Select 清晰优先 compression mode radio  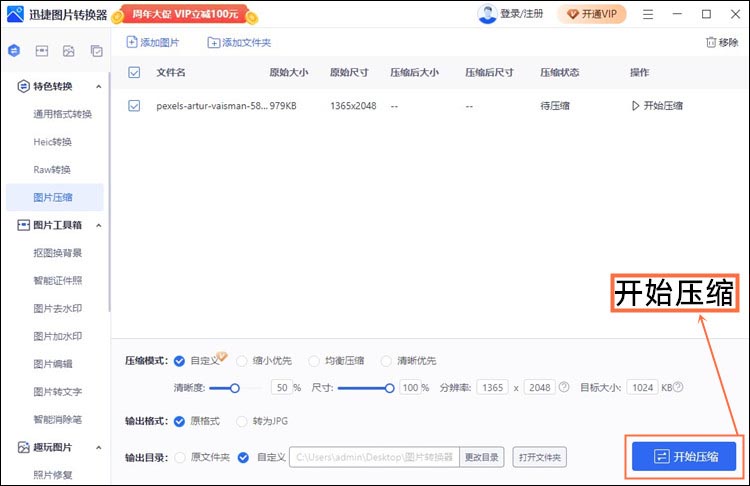pos(386,361)
